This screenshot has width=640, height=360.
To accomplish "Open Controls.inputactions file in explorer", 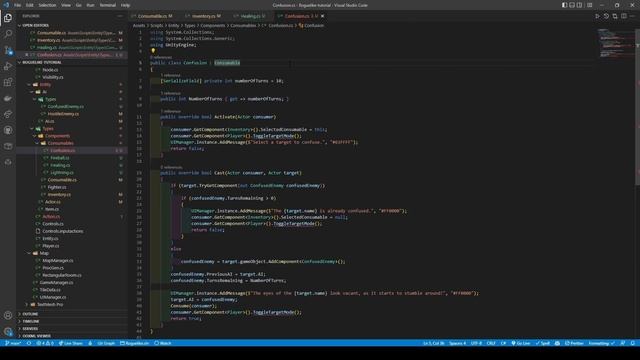I will click(x=62, y=231).
